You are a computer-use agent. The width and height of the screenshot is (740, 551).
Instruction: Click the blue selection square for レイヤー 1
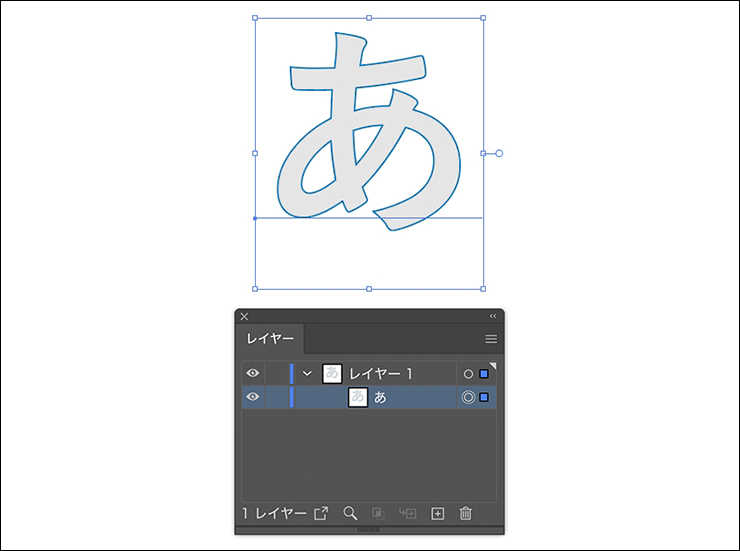485,374
